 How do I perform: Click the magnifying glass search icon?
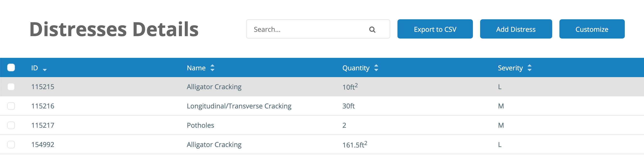372,30
